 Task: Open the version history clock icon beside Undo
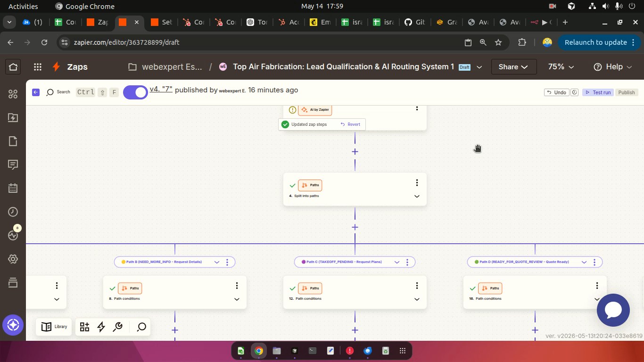click(x=574, y=92)
